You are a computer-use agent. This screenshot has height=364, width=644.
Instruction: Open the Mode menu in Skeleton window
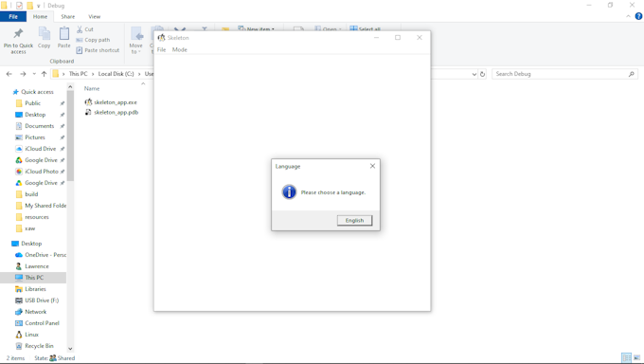[x=180, y=50]
